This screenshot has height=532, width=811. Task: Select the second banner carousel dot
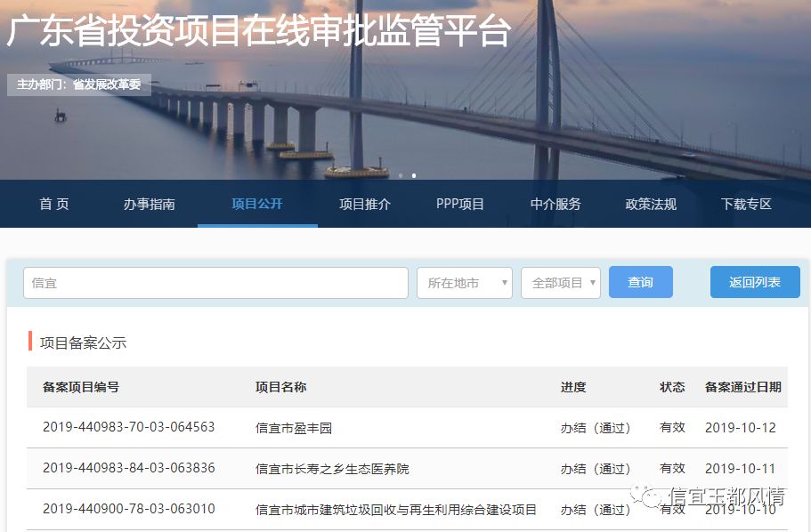[413, 175]
